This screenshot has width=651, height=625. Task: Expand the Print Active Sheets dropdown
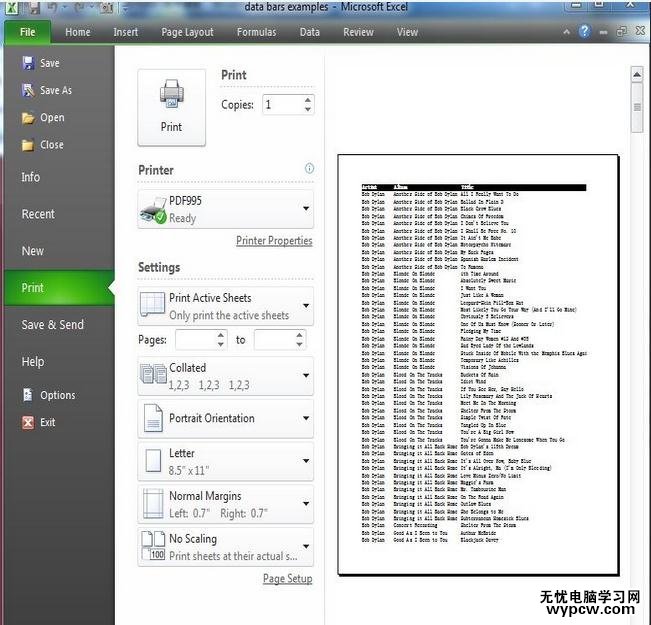pos(306,306)
